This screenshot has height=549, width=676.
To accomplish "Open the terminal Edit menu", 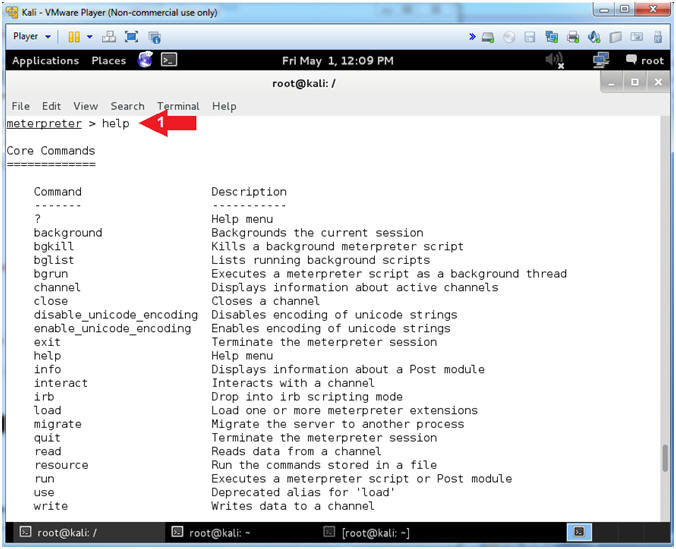I will coord(51,106).
